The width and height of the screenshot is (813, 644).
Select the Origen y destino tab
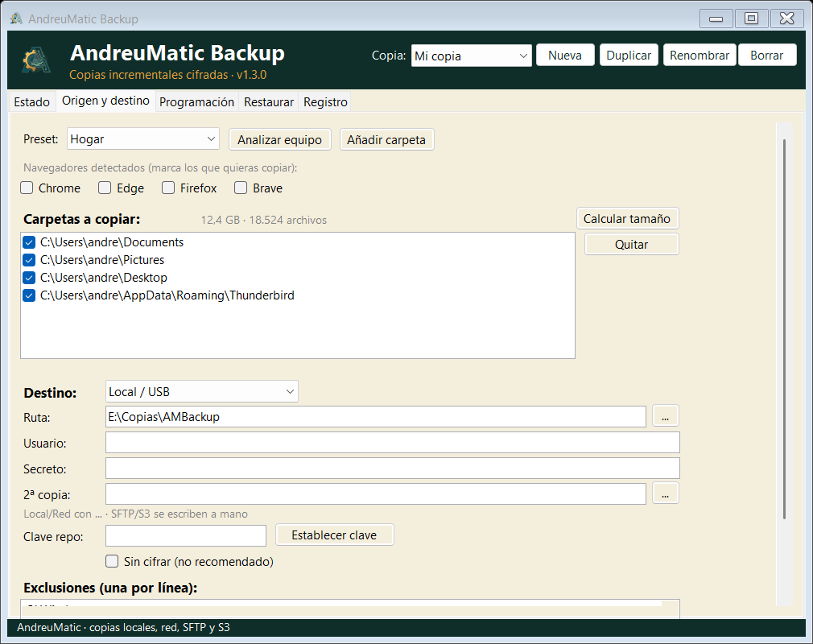(x=105, y=101)
